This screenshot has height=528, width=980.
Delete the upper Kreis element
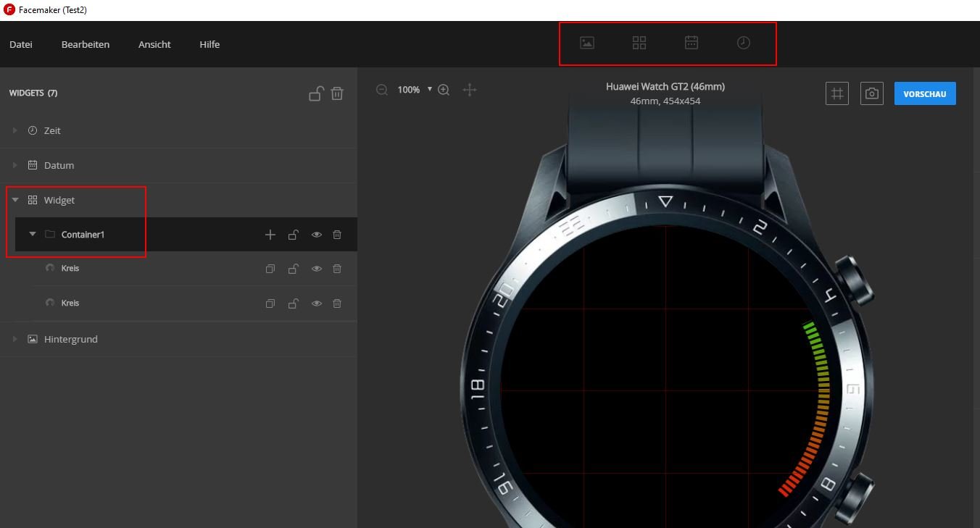pyautogui.click(x=337, y=269)
